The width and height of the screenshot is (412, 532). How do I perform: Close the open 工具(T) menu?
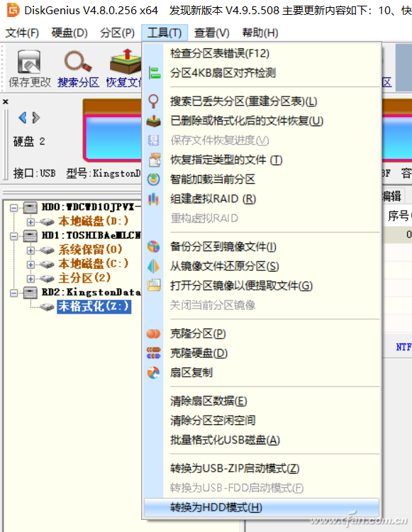coord(165,33)
